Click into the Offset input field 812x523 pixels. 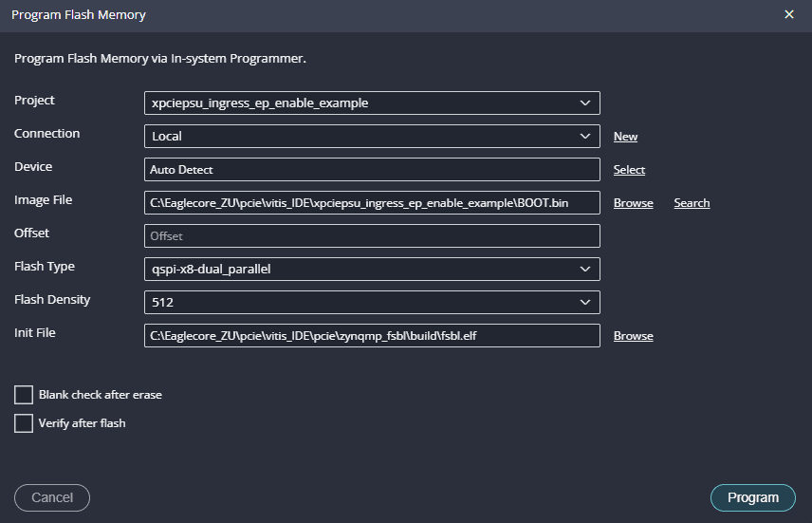[371, 235]
